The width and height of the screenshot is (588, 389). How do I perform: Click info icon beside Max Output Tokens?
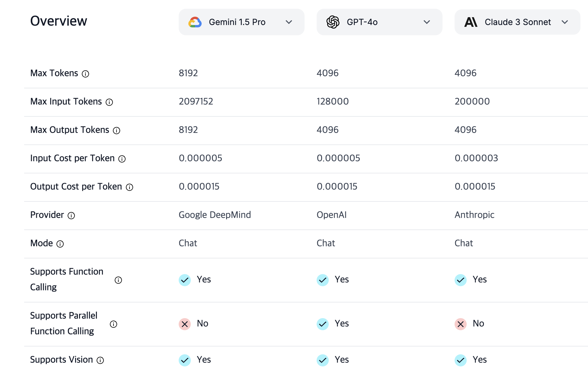pyautogui.click(x=117, y=131)
